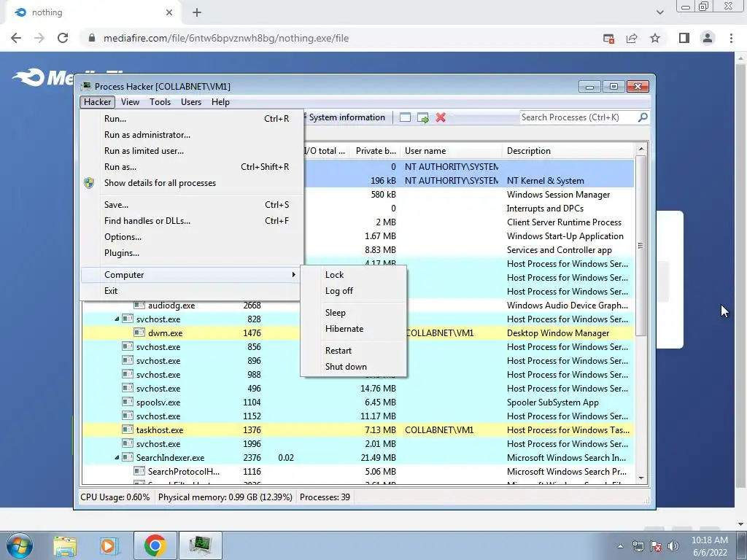Click Chrome share icon
This screenshot has height=560, width=747.
632,38
